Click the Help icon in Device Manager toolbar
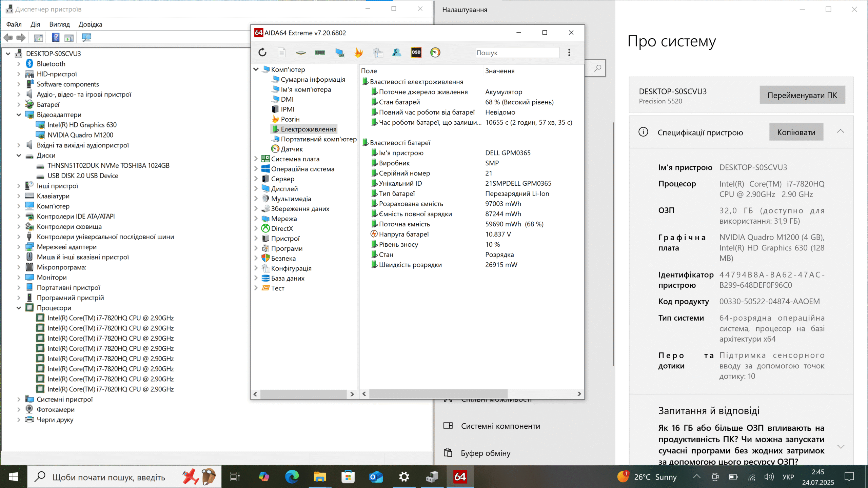Image resolution: width=868 pixels, height=488 pixels. tap(56, 38)
